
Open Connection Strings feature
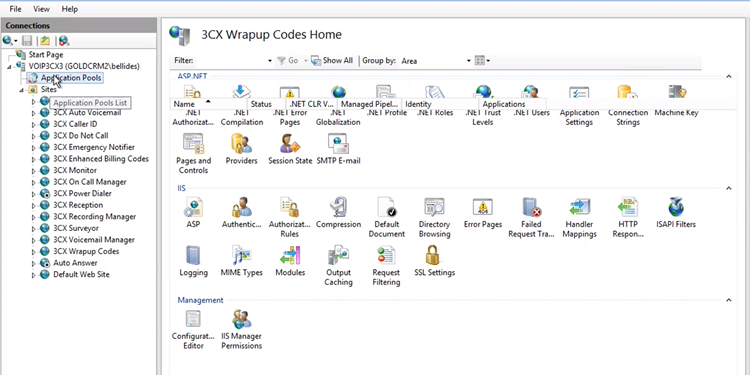click(628, 106)
